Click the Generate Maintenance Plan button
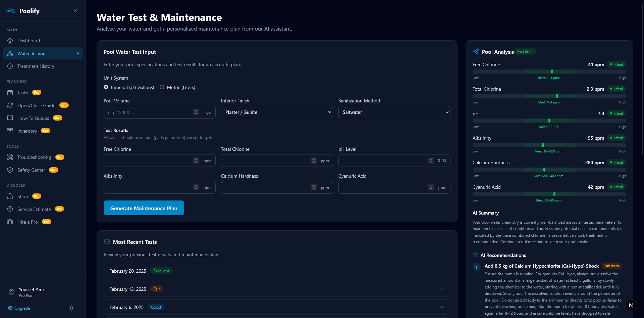This screenshot has height=318, width=644. [144, 208]
